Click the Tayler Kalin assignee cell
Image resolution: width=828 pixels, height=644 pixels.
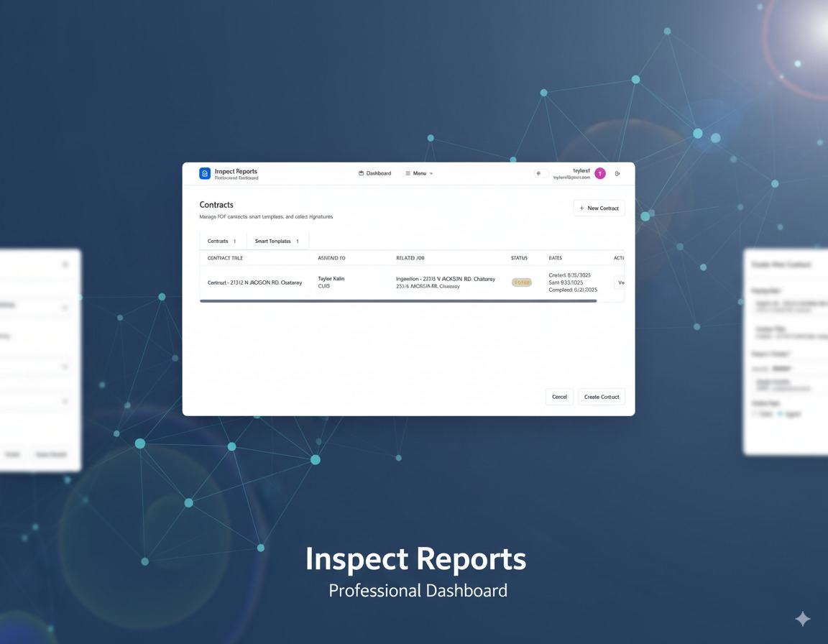(331, 282)
